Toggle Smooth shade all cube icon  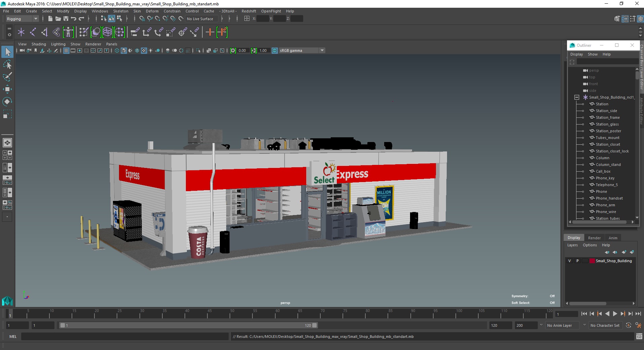tap(124, 50)
